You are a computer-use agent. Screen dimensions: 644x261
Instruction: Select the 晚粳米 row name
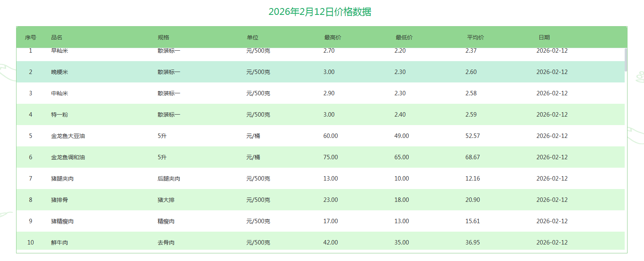pyautogui.click(x=60, y=72)
